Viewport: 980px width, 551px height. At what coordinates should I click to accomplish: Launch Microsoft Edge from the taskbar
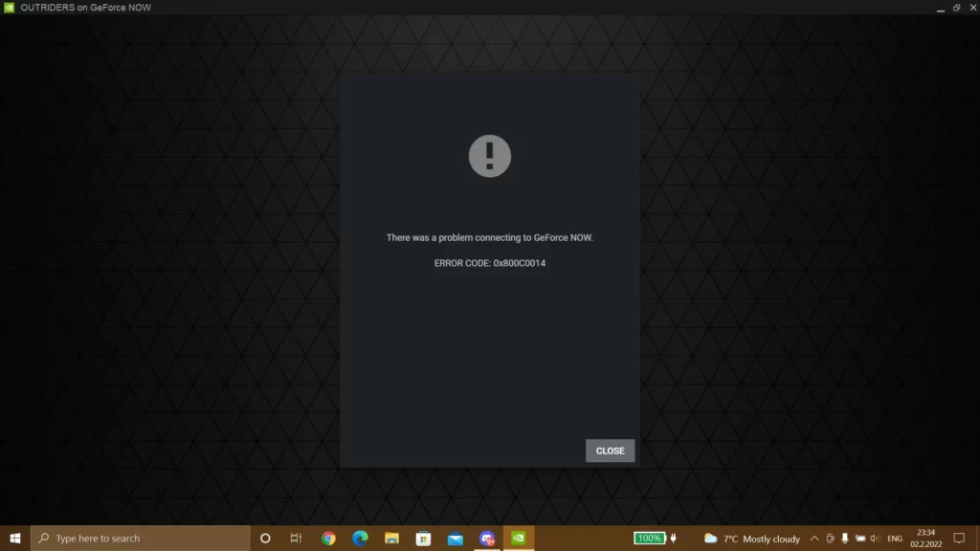click(x=360, y=538)
